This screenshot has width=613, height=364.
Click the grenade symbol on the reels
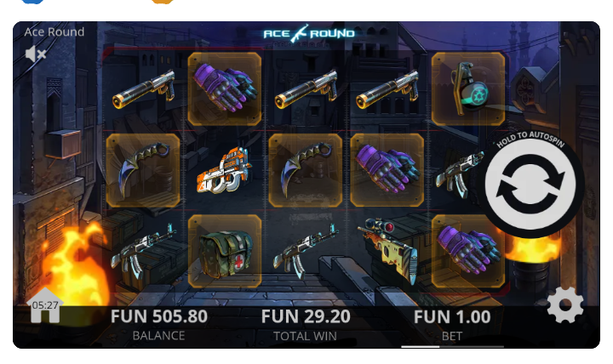click(x=468, y=89)
